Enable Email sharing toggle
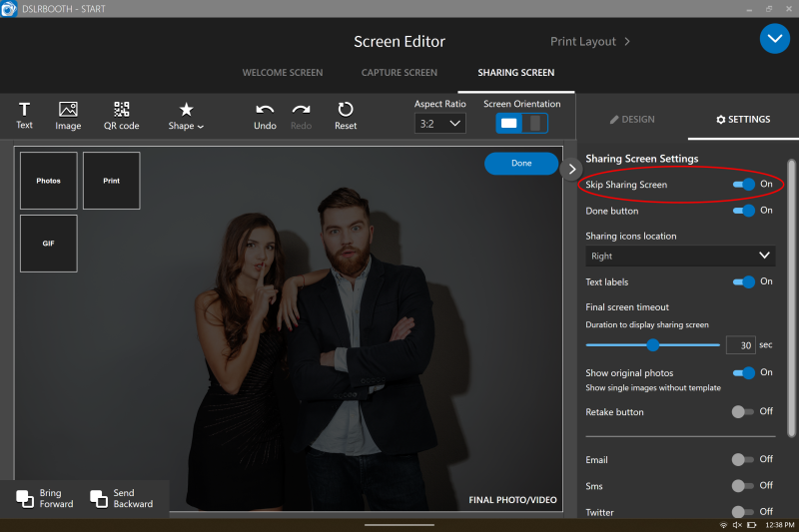Viewport: 799px width, 532px height. point(742,460)
